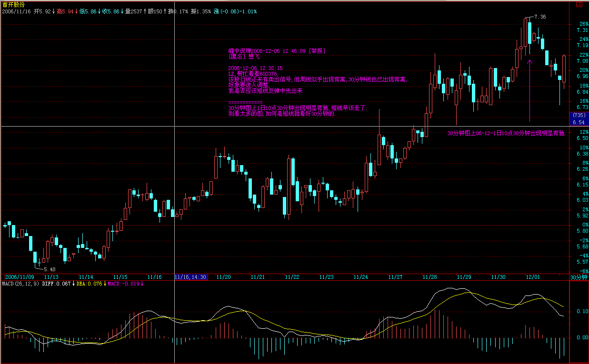Click the 7.36 high price marker
This screenshot has height=364, width=589.
tap(540, 17)
